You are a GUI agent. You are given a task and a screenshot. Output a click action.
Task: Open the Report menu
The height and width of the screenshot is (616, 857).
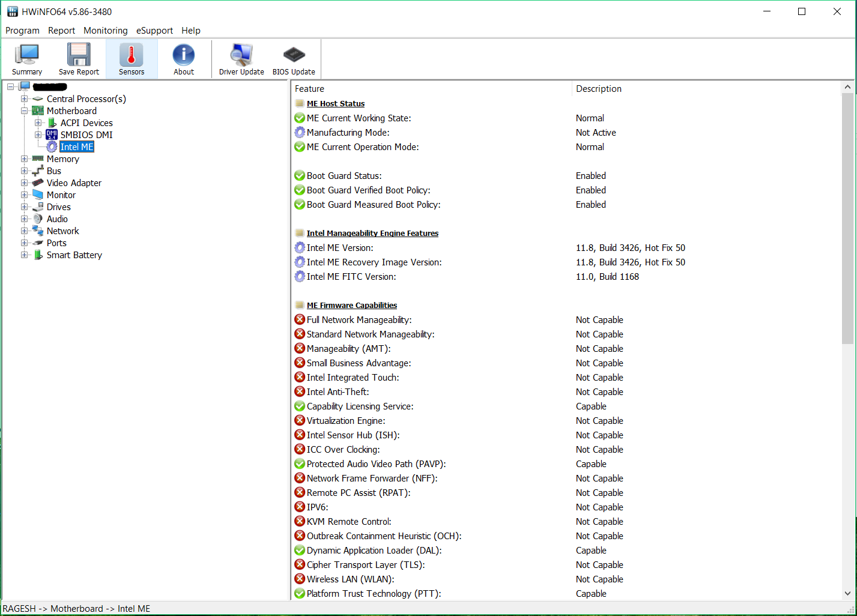click(61, 31)
